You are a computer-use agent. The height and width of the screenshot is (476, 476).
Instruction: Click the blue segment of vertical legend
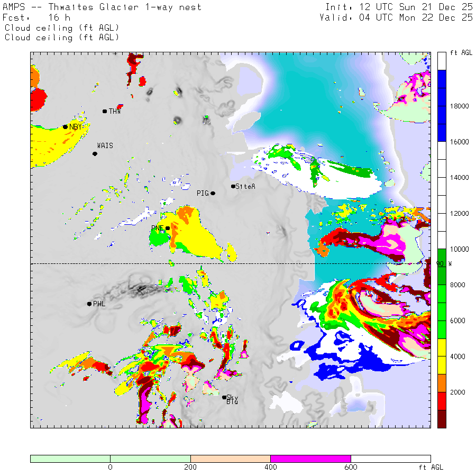click(x=442, y=106)
